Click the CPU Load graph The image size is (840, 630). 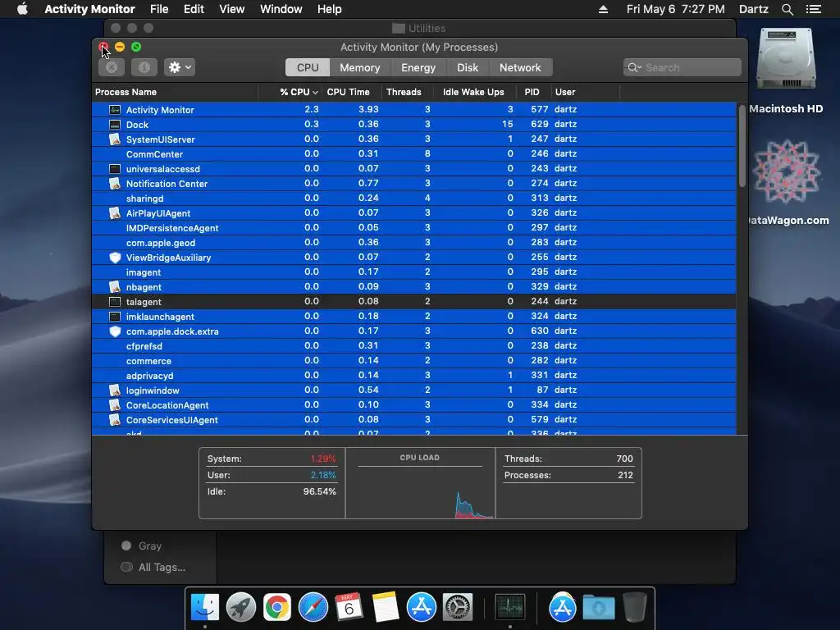[x=420, y=483]
